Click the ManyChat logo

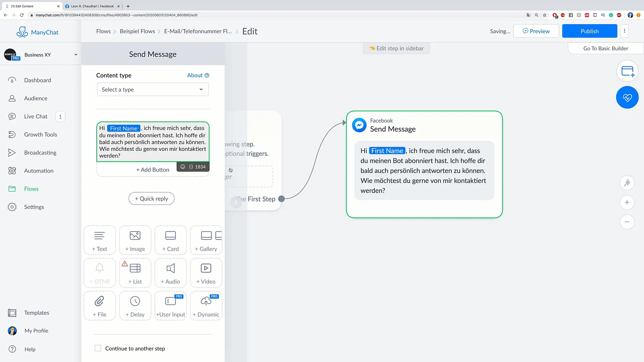tap(38, 32)
